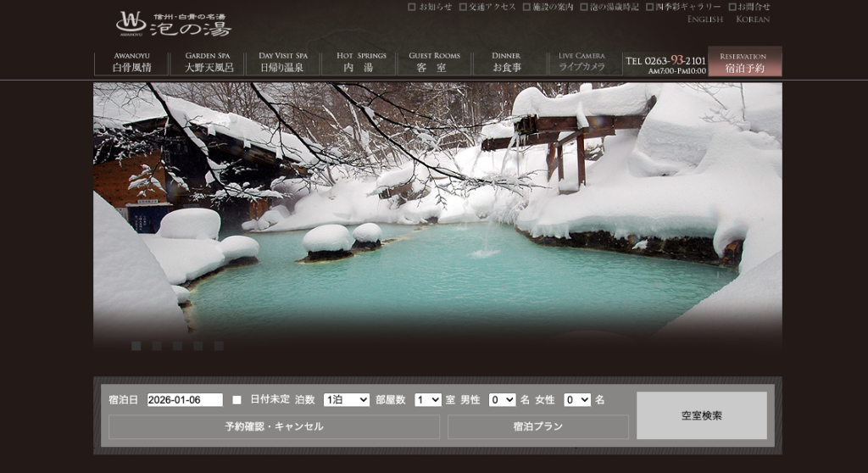Screen dimensions: 868x473
Task: Open the 四季彩ギャラリー gallery link
Action: coord(684,7)
